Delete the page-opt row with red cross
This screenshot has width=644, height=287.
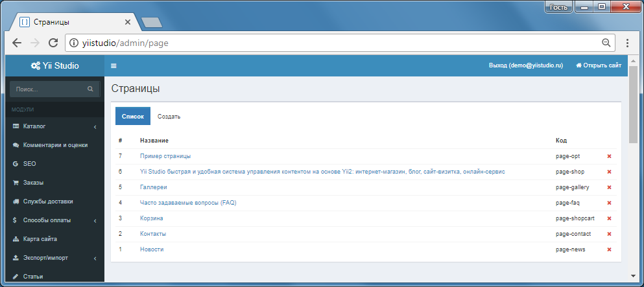coord(609,156)
